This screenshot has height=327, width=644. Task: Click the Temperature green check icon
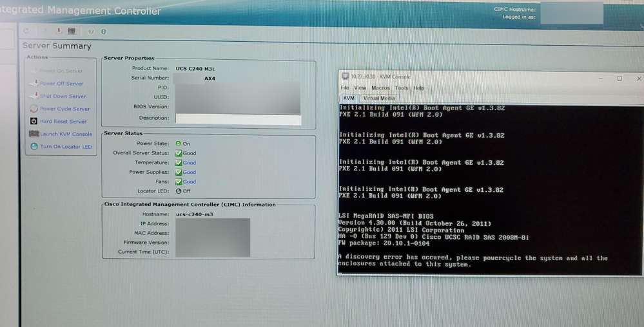tap(179, 162)
